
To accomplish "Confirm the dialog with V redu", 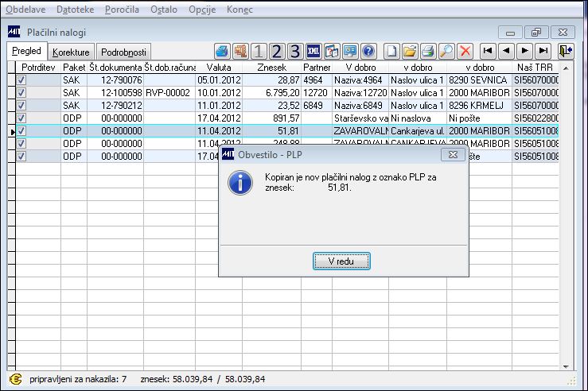I will point(341,261).
